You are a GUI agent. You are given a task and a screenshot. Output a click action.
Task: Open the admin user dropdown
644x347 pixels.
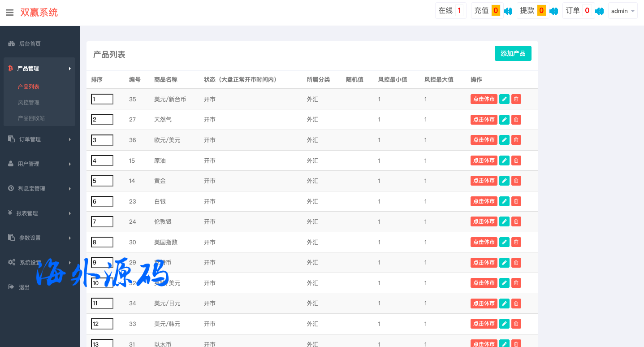point(622,11)
